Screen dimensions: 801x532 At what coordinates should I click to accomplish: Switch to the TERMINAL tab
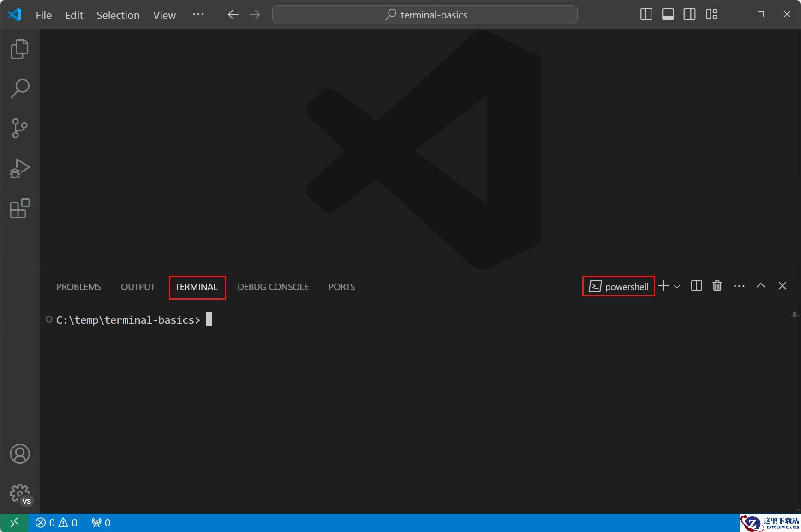coord(197,287)
